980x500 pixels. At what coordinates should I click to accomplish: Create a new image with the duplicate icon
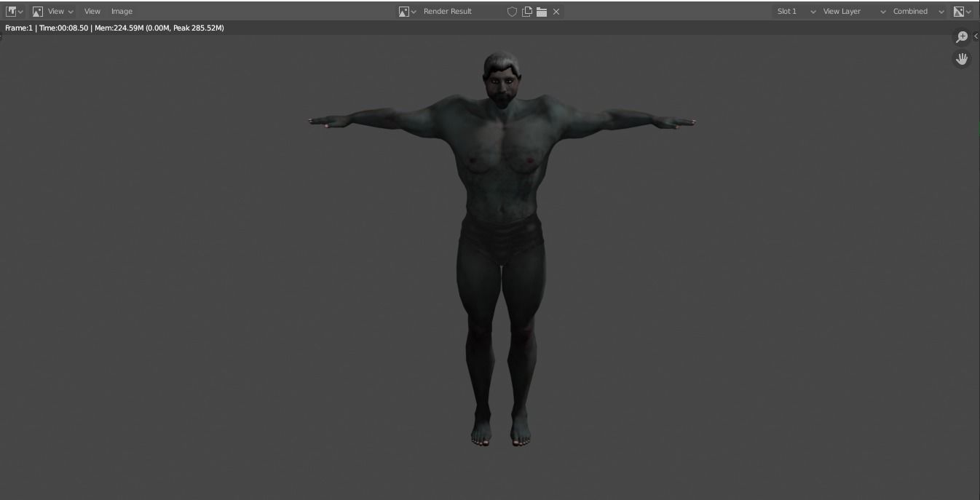pos(526,12)
